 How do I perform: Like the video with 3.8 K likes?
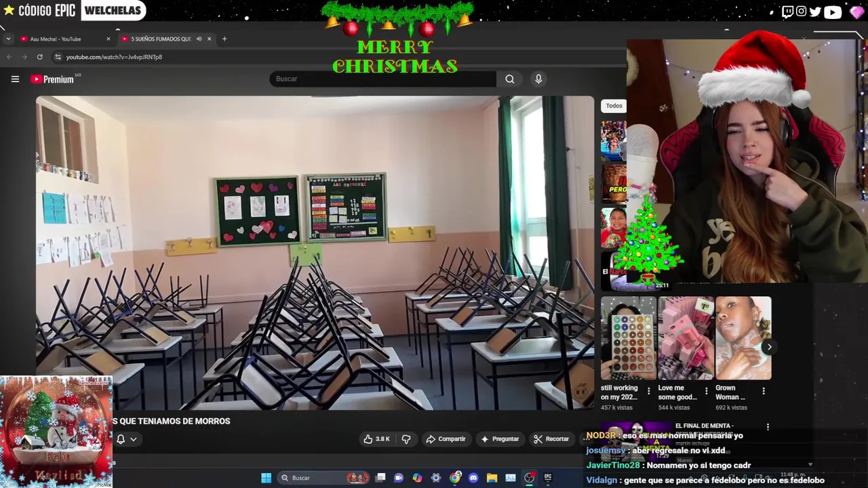(x=376, y=439)
